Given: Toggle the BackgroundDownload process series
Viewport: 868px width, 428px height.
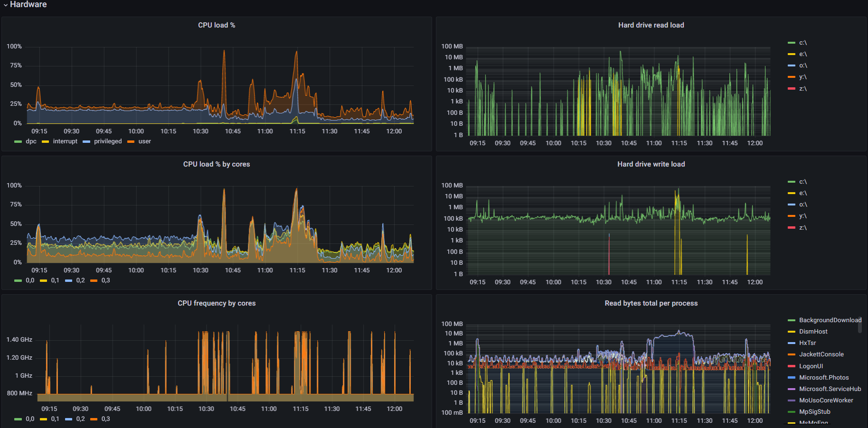Looking at the screenshot, I should tap(830, 320).
